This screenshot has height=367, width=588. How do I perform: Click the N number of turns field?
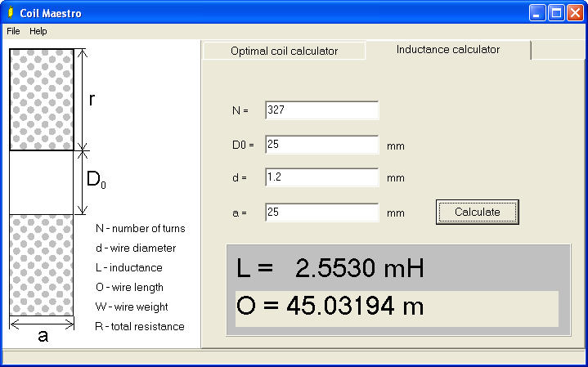tap(321, 110)
